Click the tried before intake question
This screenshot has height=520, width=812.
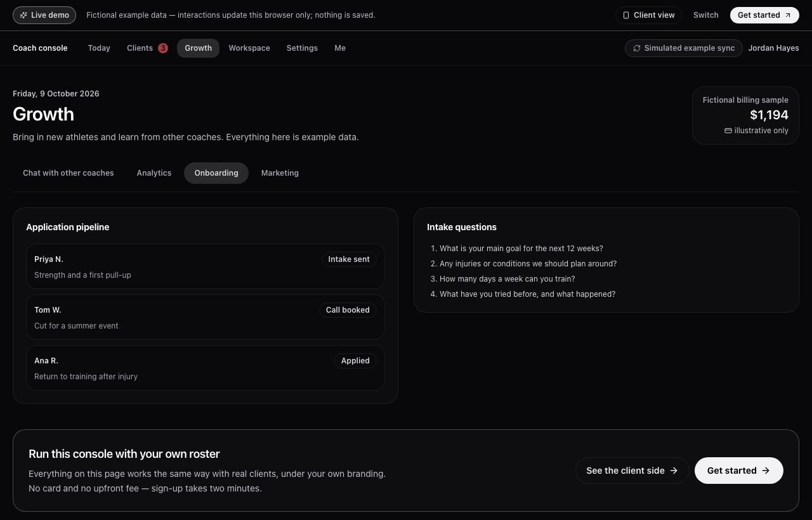pos(527,294)
